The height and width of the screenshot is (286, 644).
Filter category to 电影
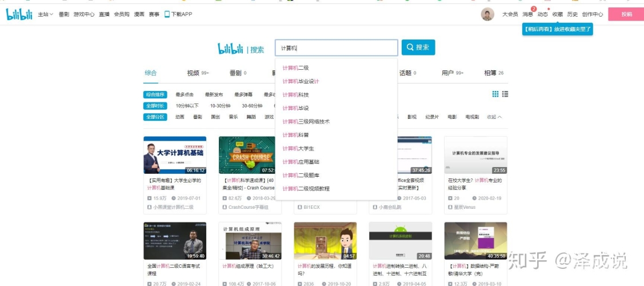coord(452,117)
